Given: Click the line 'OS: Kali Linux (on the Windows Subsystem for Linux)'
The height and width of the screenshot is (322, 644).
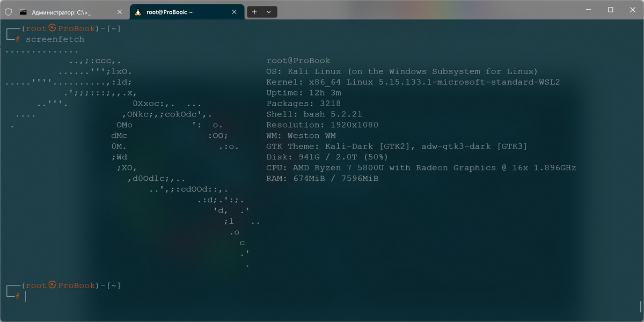Looking at the screenshot, I should click(x=402, y=71).
